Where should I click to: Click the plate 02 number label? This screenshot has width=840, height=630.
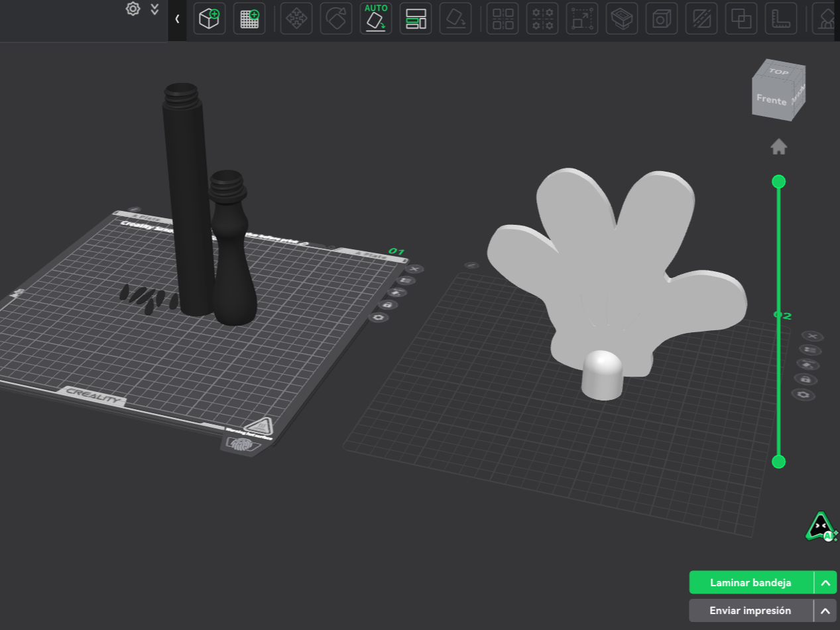783,316
